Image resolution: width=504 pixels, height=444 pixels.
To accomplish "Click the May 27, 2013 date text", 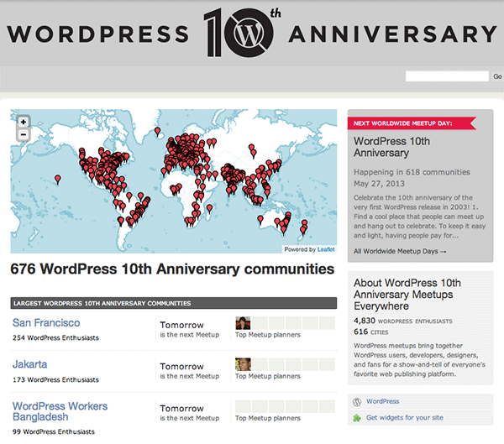I will coord(380,184).
